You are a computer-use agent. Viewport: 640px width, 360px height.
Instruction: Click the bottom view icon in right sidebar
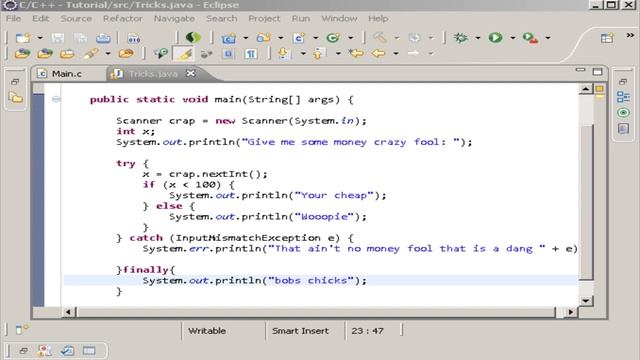point(623,129)
